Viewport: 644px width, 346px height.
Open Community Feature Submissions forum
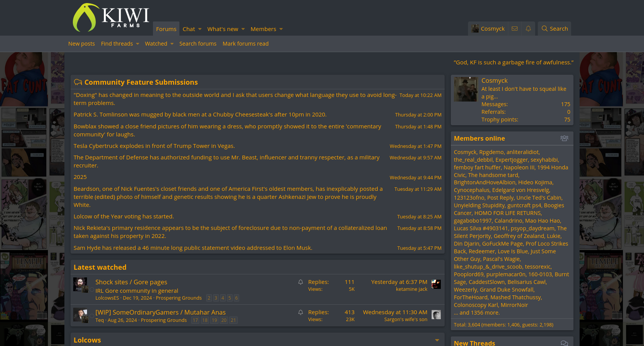pos(141,82)
